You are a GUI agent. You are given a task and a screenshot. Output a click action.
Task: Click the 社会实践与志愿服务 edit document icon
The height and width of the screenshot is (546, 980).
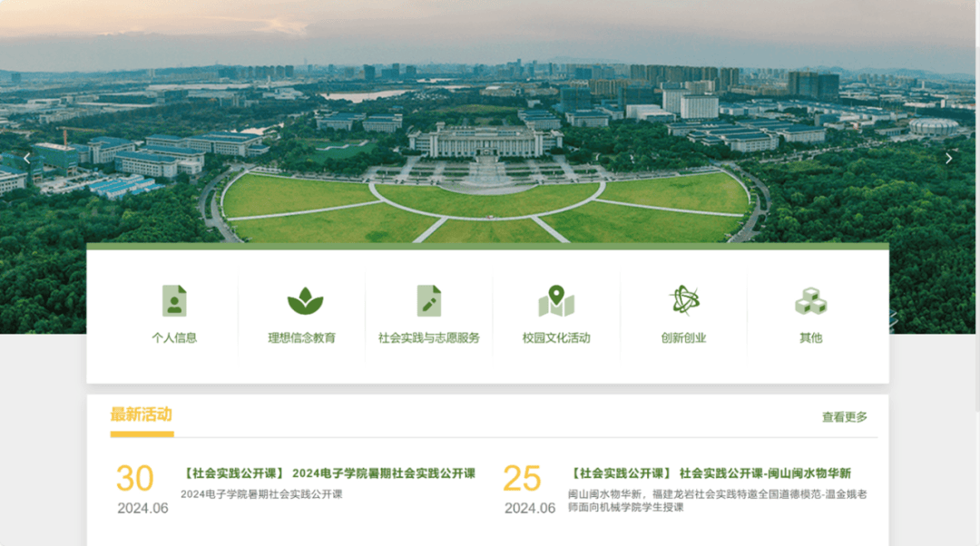pyautogui.click(x=428, y=300)
